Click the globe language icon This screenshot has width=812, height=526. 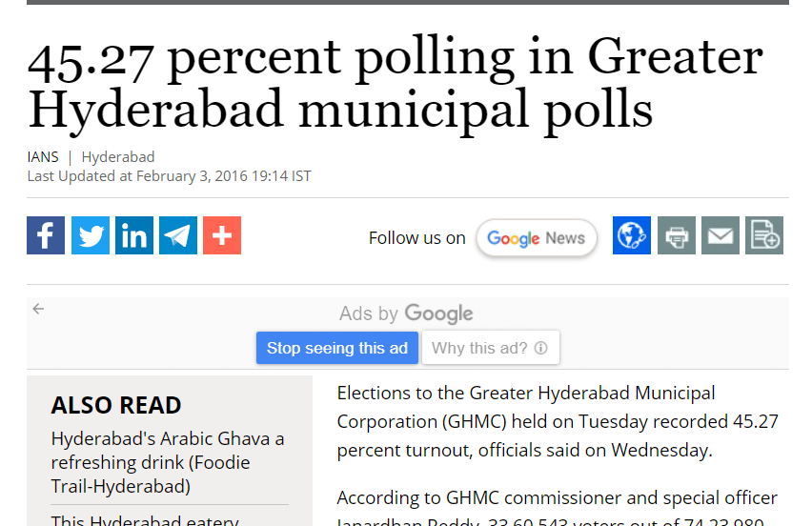click(632, 235)
